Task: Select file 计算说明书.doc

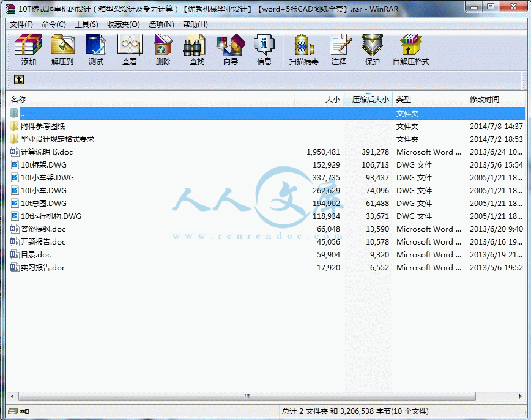Action: point(46,152)
